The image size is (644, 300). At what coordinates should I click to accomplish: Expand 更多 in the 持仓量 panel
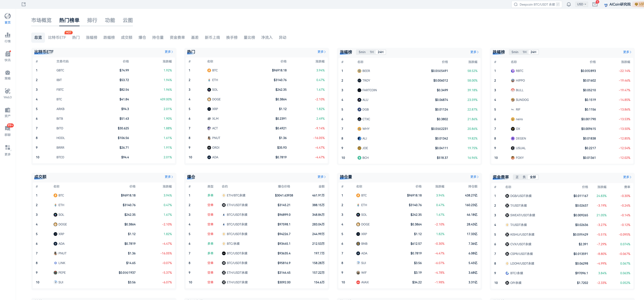[x=474, y=177]
